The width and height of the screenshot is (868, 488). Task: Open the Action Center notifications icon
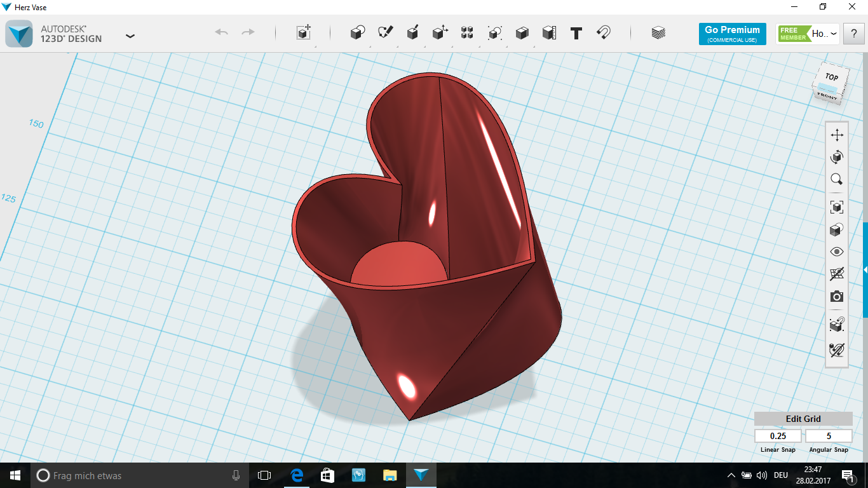[x=848, y=475]
